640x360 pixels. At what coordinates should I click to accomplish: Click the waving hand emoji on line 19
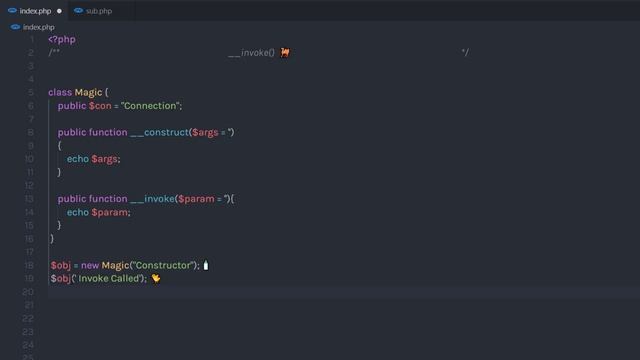[156, 278]
